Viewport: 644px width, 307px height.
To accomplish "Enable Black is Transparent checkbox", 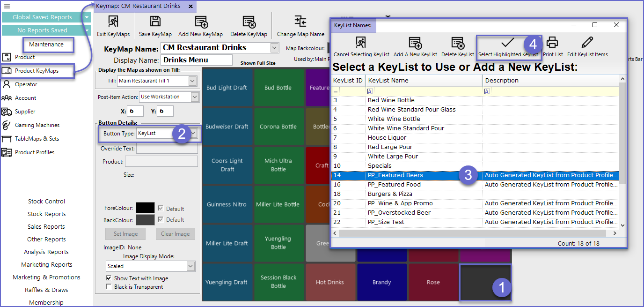I will click(109, 287).
